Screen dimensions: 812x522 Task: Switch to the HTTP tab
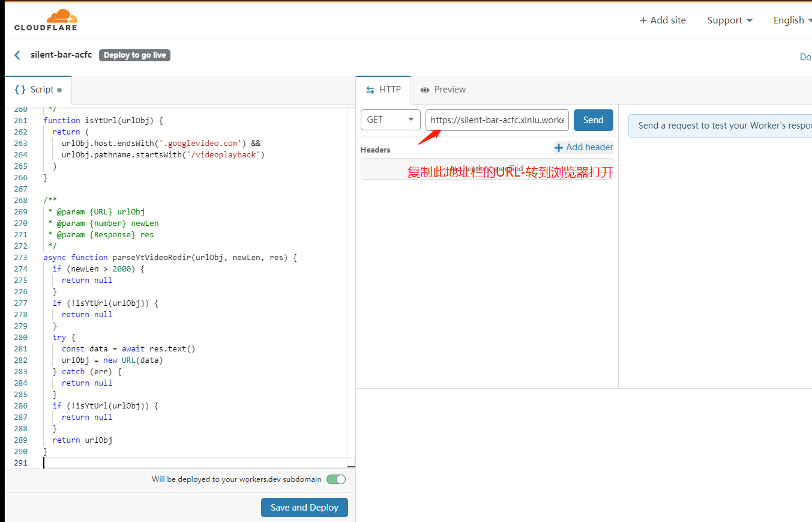pos(383,90)
